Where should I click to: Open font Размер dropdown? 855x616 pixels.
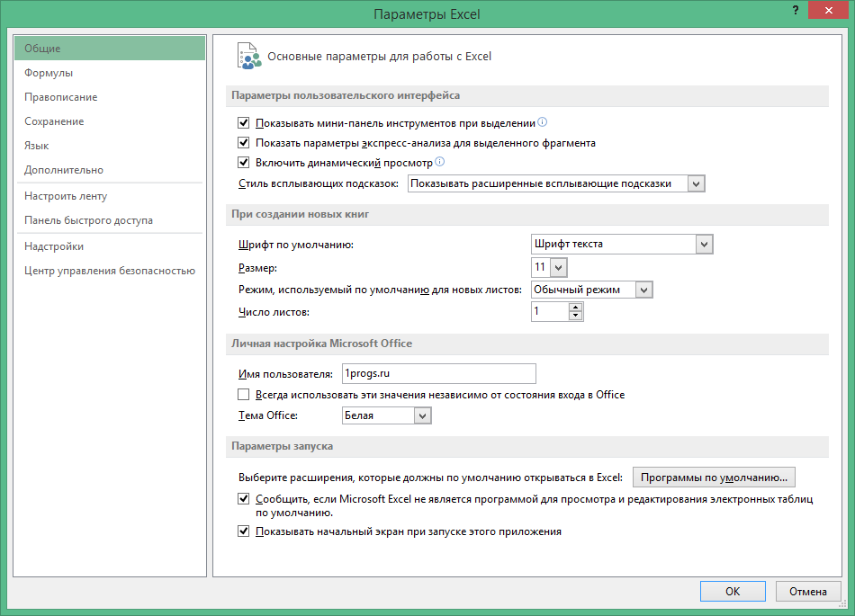point(558,267)
